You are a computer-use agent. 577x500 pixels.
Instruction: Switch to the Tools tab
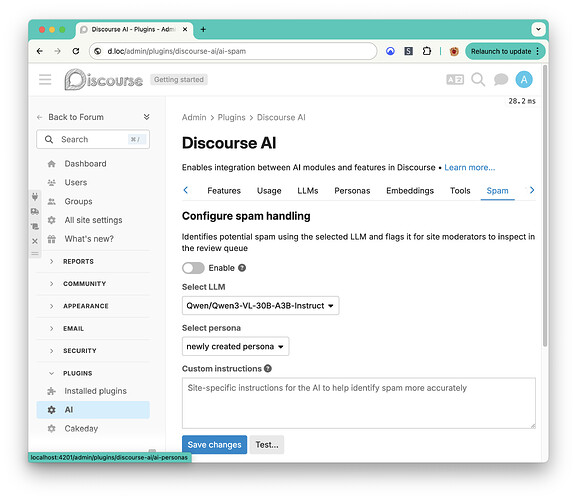pyautogui.click(x=460, y=191)
